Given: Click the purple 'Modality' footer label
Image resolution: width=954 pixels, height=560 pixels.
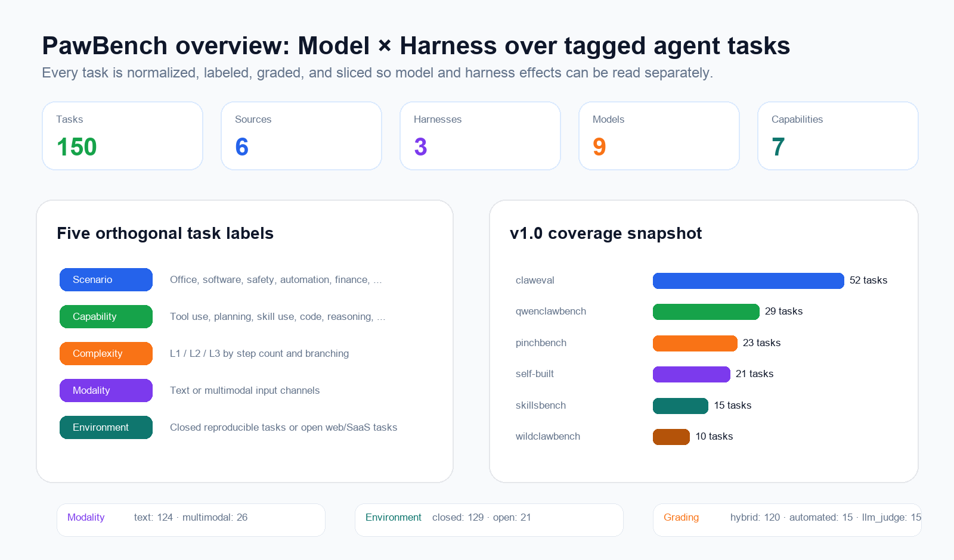Looking at the screenshot, I should pyautogui.click(x=86, y=517).
